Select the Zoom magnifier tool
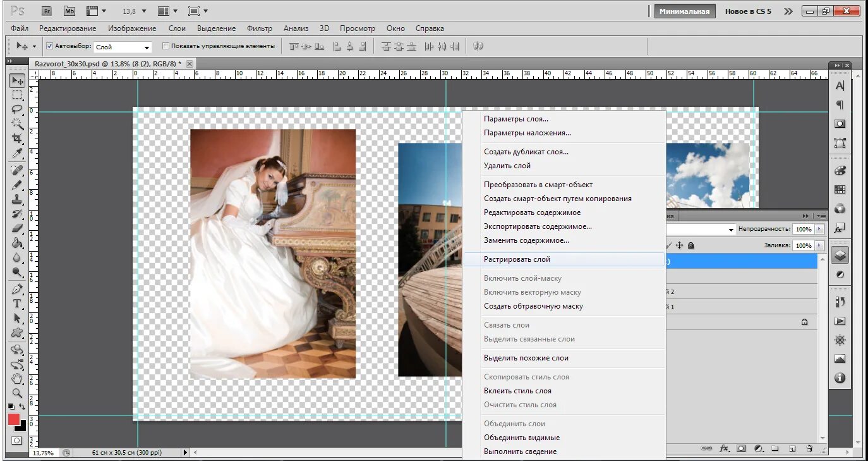868x461 pixels. 17,393
